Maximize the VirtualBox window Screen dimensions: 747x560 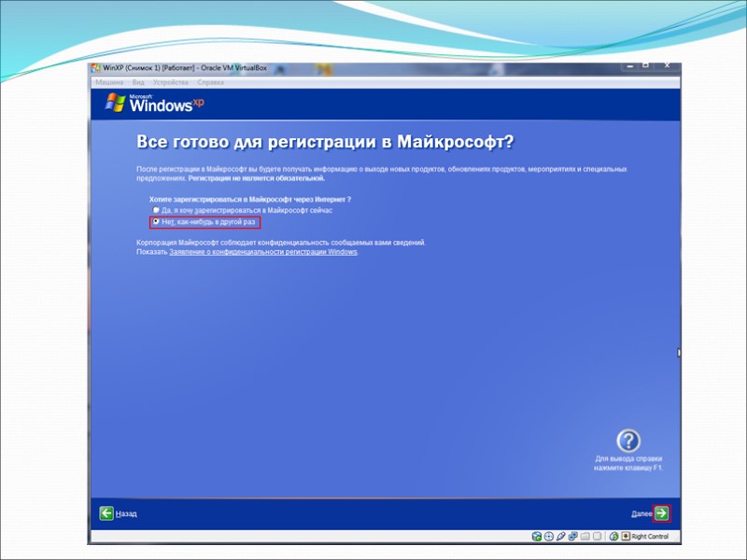coord(645,65)
